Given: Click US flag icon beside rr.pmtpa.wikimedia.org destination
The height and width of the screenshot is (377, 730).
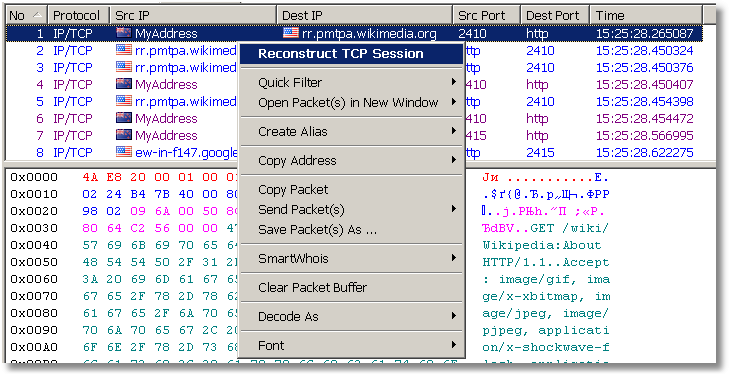Looking at the screenshot, I should point(291,33).
